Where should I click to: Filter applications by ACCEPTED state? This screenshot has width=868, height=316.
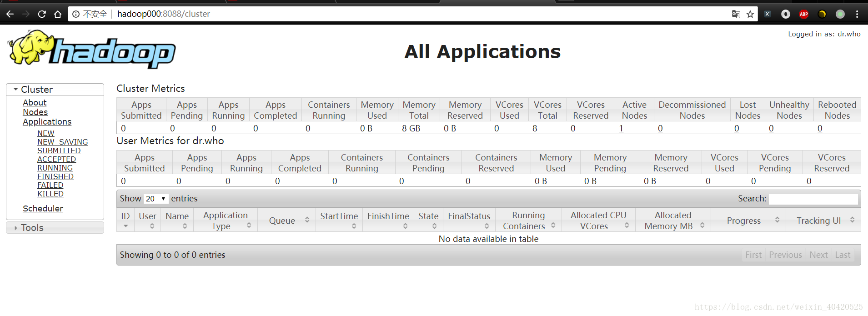coord(56,159)
